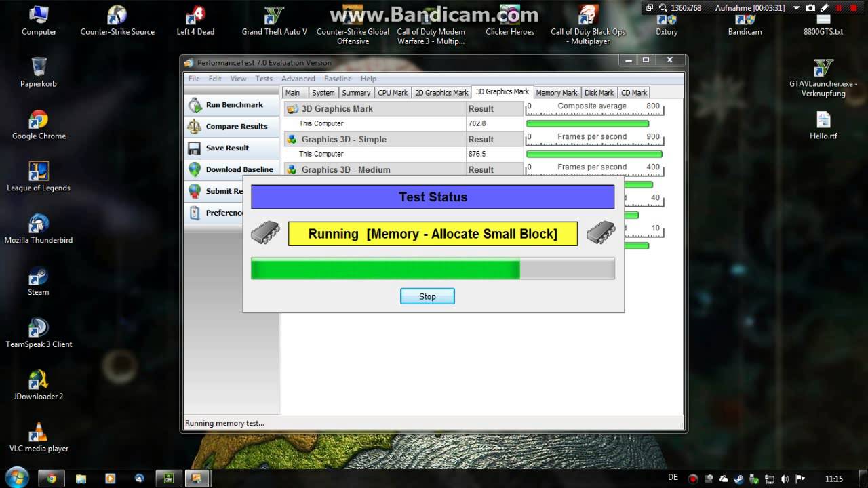Click the Run Benchmark icon in the sidebar

[x=195, y=105]
